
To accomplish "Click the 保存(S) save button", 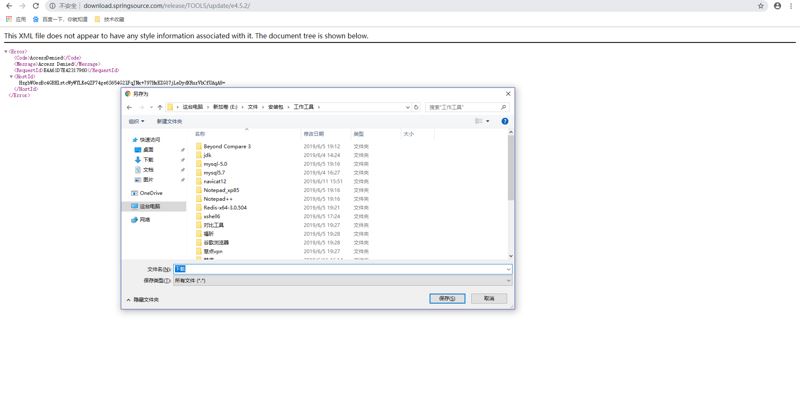I will [x=447, y=299].
